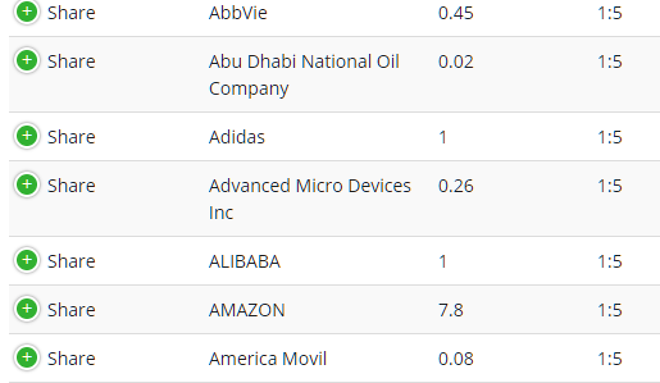
Task: Click the 7.8 value for AMAZON
Action: pos(451,311)
